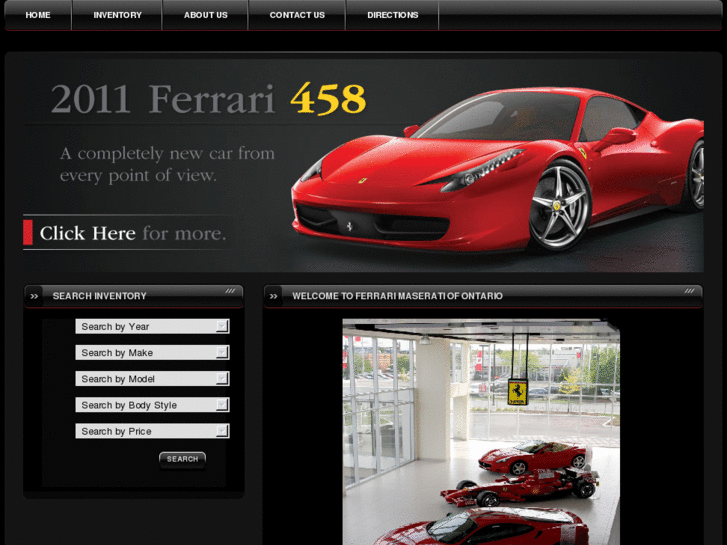Viewport: 727px width, 545px height.
Task: Click the showroom photo with Ferrari sign
Action: point(481,432)
